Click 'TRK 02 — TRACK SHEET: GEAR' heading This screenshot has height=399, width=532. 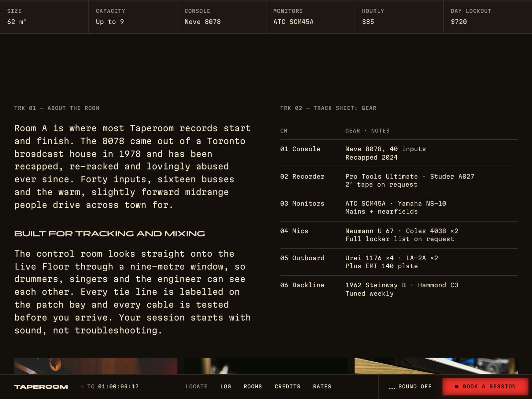(x=328, y=108)
